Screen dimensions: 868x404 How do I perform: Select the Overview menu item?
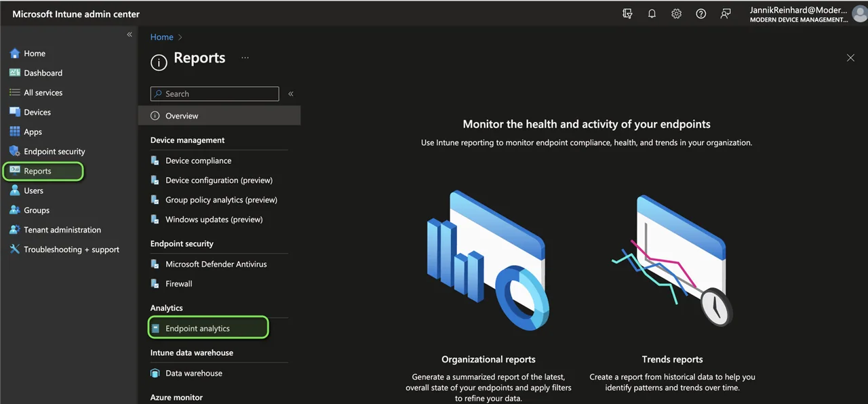coord(219,116)
